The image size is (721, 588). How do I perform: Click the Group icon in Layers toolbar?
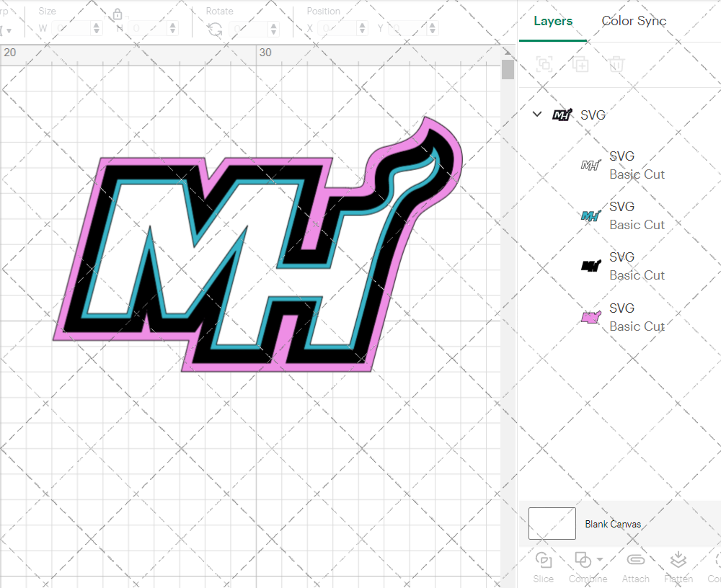coord(544,64)
